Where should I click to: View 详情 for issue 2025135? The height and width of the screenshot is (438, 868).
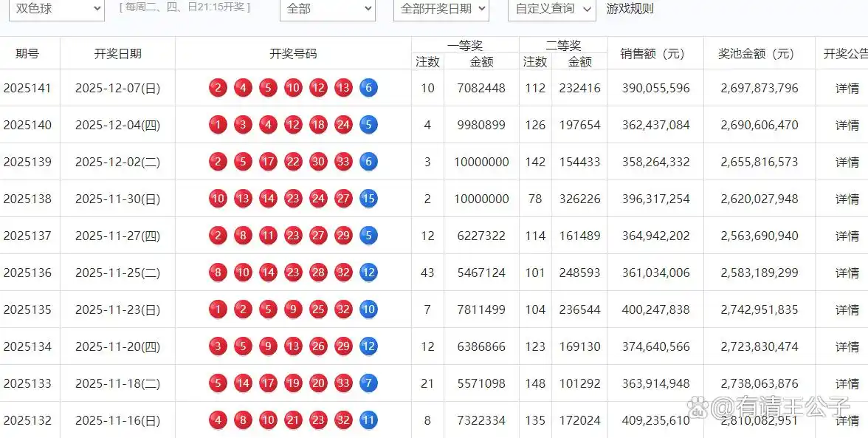point(847,310)
